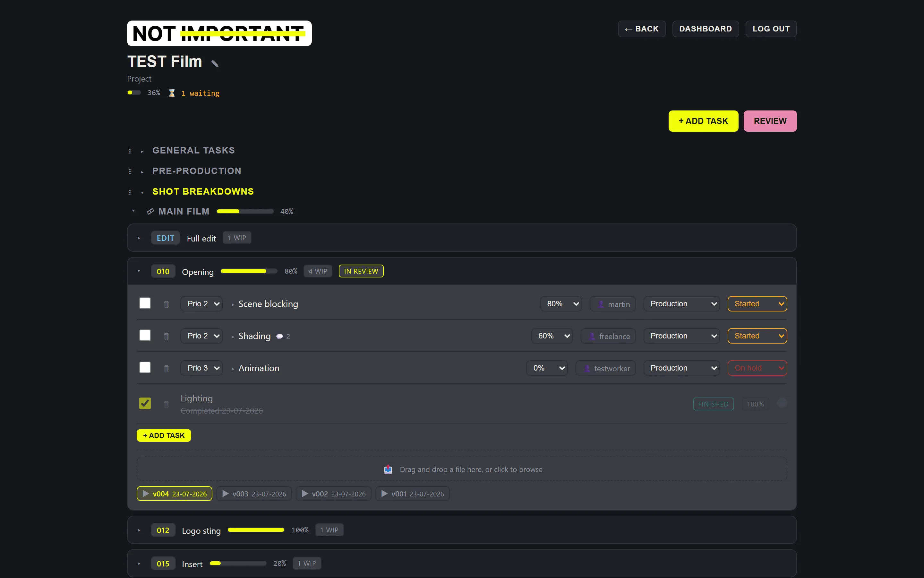Click the 4 WIP badge on Opening
The height and width of the screenshot is (578, 924).
click(318, 271)
